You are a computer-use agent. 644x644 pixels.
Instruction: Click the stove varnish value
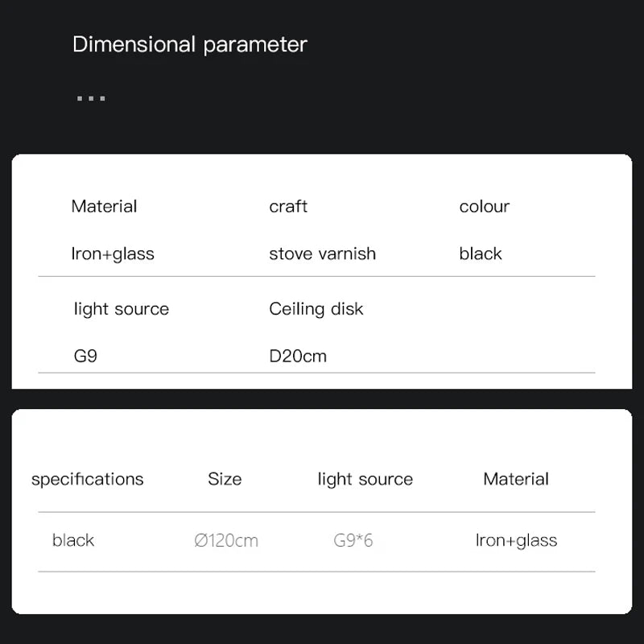322,254
